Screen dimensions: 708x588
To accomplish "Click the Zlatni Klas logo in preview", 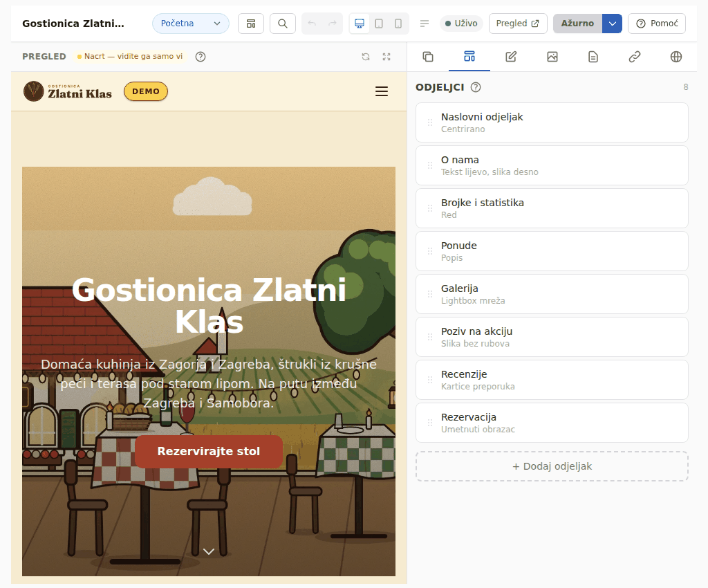I will [x=68, y=91].
